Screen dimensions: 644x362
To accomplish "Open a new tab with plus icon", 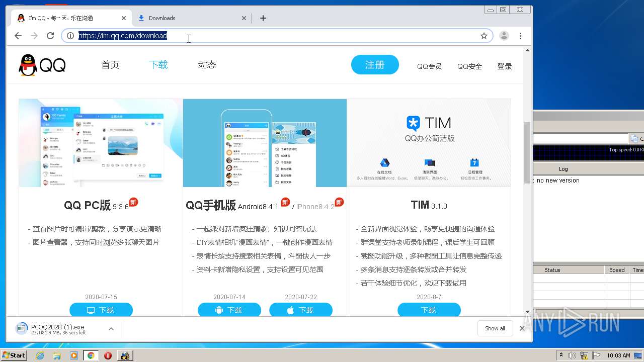I will [x=263, y=18].
